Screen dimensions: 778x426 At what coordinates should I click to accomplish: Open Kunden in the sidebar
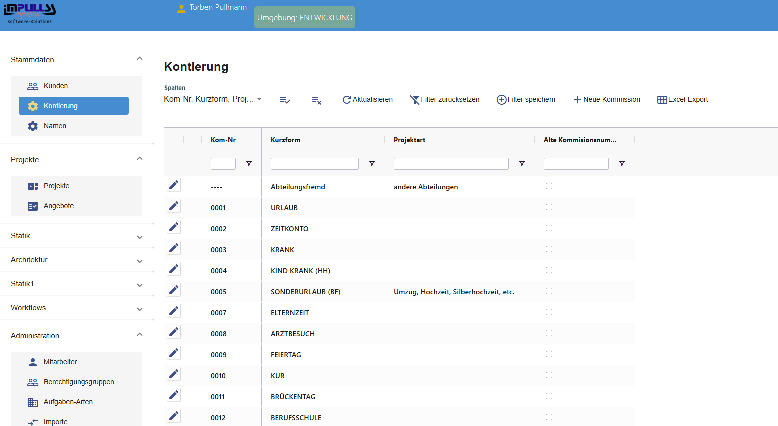pos(55,86)
